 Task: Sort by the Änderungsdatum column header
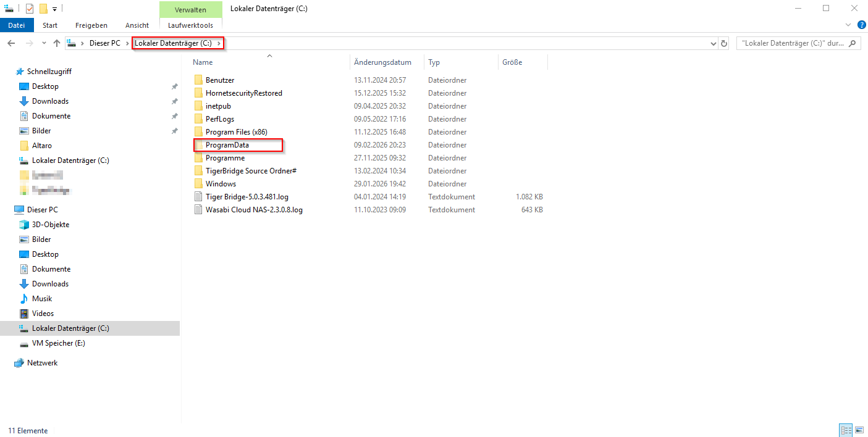click(x=382, y=62)
